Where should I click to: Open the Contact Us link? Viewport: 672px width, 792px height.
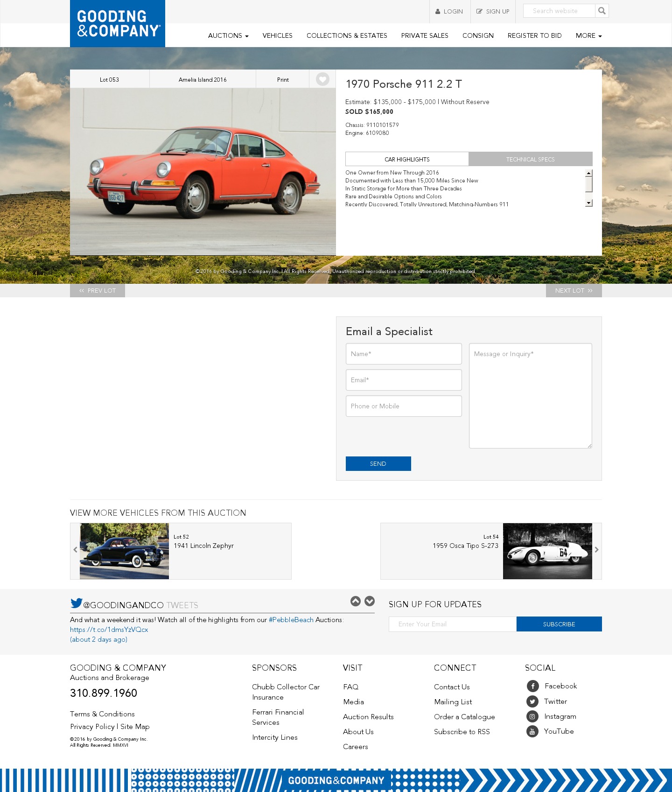click(x=452, y=687)
